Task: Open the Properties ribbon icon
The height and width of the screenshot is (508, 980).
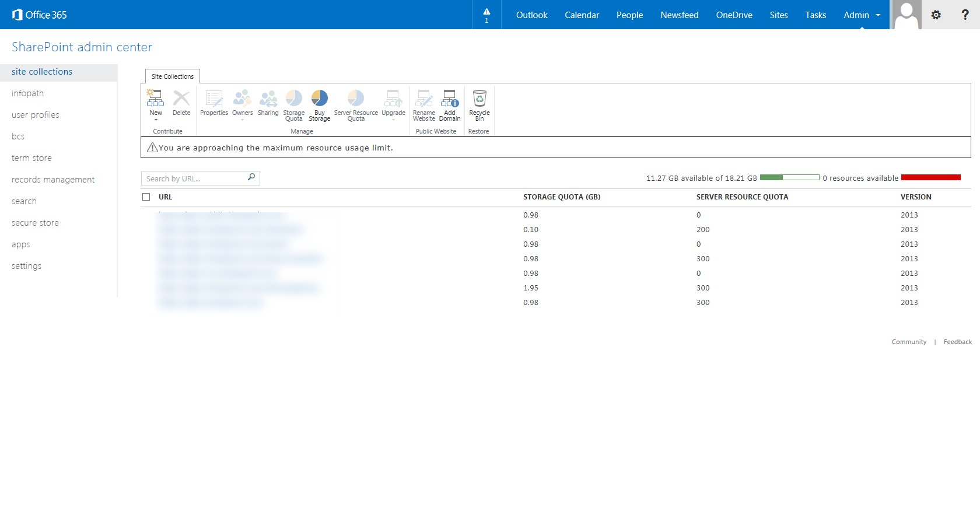Action: point(214,98)
